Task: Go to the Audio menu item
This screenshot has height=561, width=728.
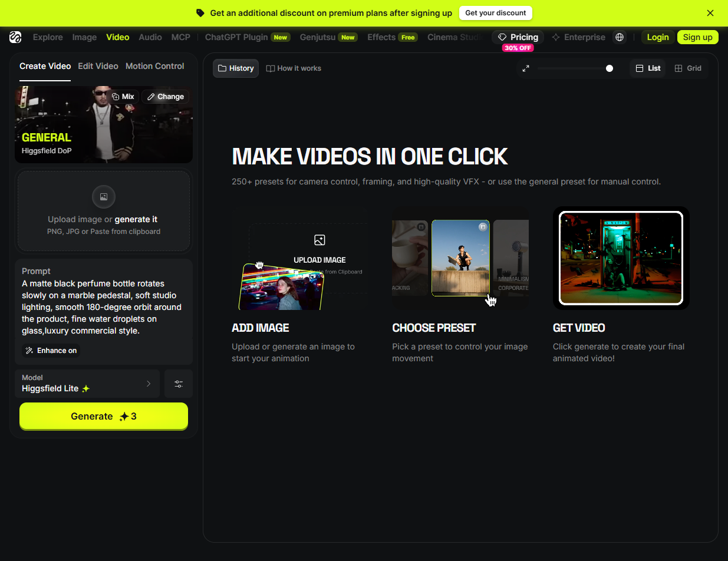Action: (150, 37)
